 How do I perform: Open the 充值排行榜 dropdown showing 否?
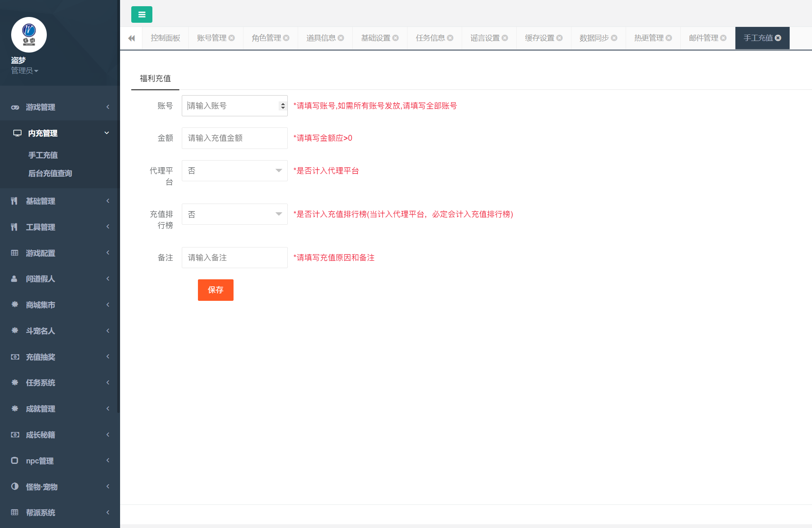[234, 214]
